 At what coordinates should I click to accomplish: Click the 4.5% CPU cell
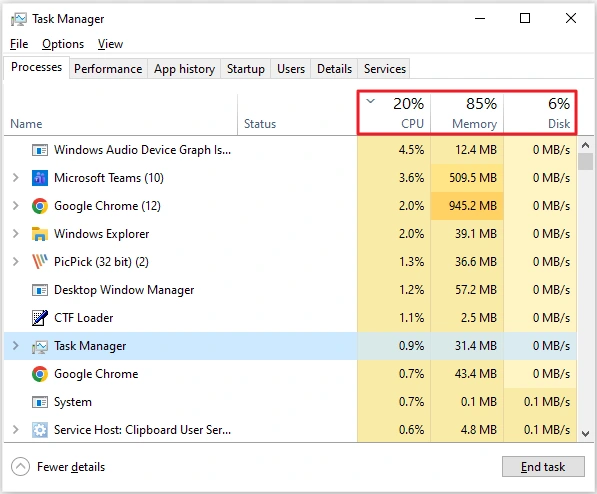(x=394, y=150)
